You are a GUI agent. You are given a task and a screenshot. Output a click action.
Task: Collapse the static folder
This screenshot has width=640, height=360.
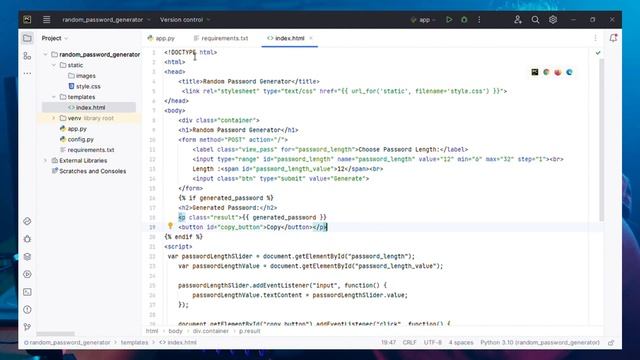pyautogui.click(x=53, y=65)
